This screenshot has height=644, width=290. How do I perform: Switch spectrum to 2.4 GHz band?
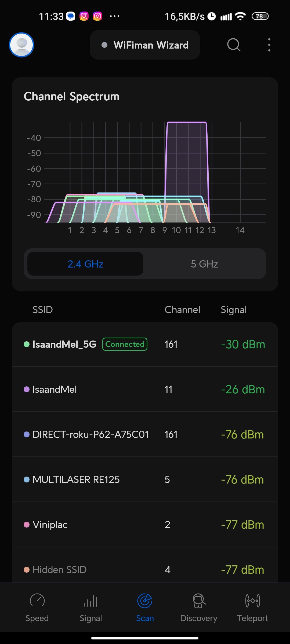pyautogui.click(x=85, y=264)
